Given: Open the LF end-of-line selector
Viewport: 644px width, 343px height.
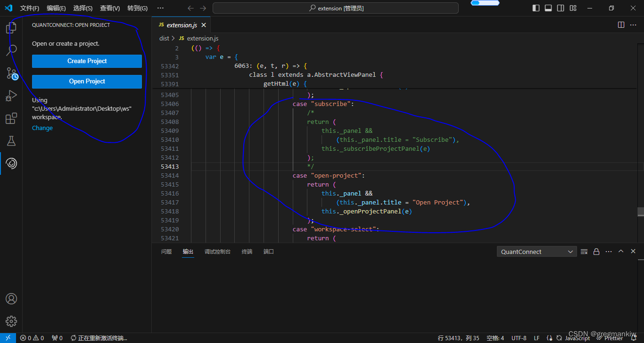Looking at the screenshot, I should 537,338.
